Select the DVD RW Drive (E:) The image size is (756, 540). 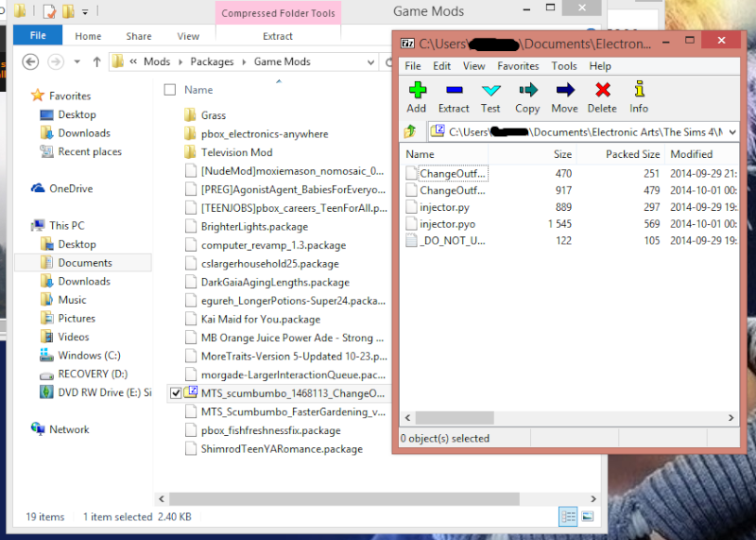[x=105, y=392]
